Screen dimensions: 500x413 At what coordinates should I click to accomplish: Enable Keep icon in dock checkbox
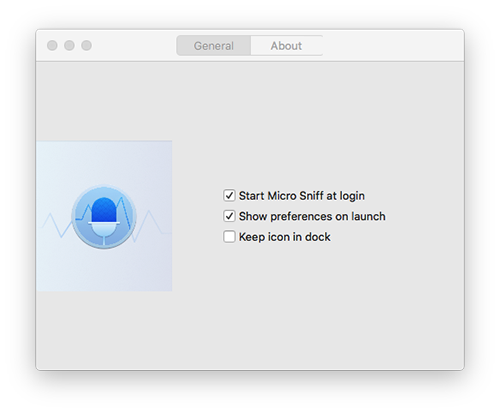(x=229, y=237)
